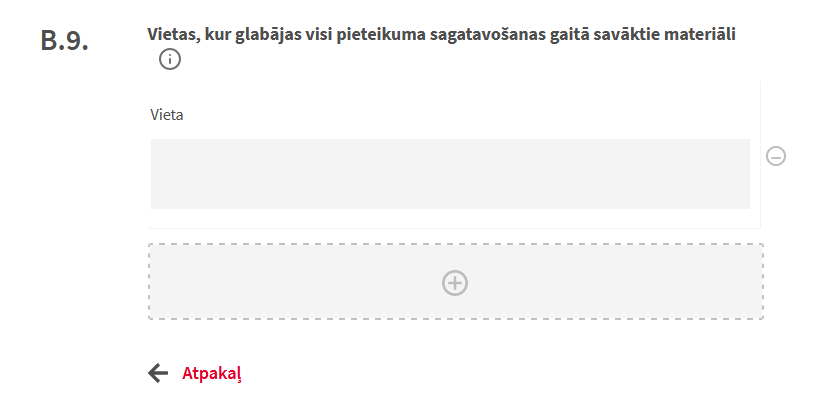Show the tooltip for the materials storage question
This screenshot has height=410, width=818.
pos(170,60)
